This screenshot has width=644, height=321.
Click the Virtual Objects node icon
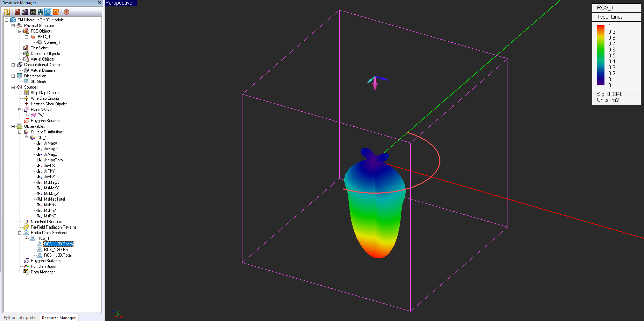pos(26,59)
